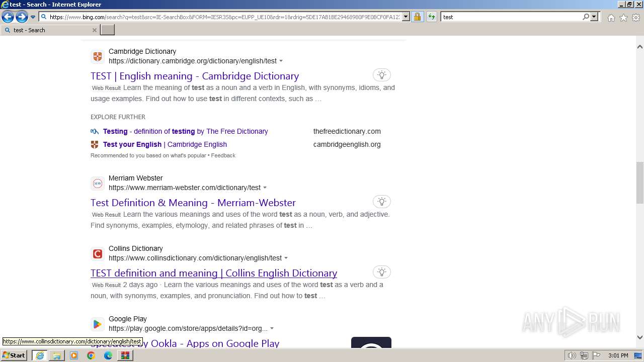This screenshot has width=644, height=362.
Task: Open 'Test Definition & Meaning - Merriam-Webster' link
Action: pyautogui.click(x=193, y=203)
